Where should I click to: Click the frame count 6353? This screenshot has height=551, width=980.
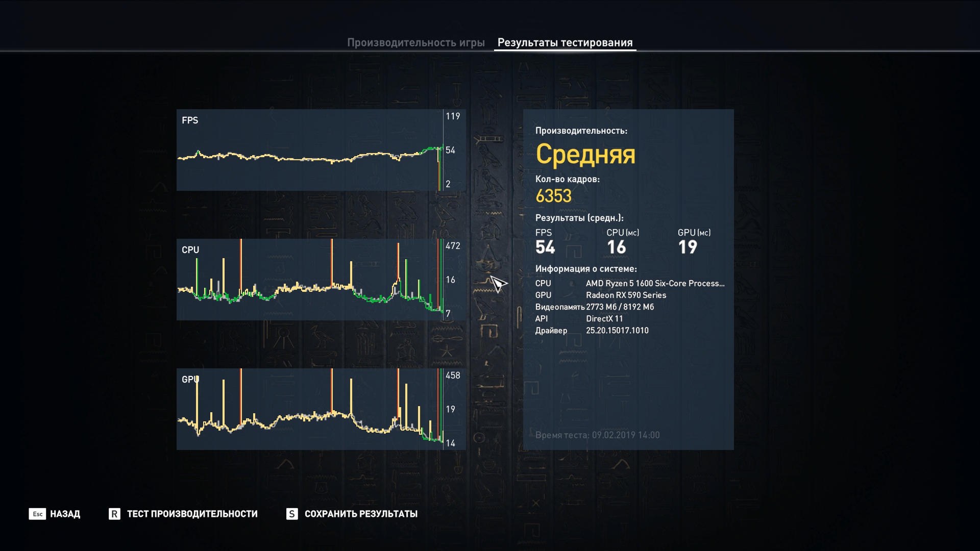[553, 196]
